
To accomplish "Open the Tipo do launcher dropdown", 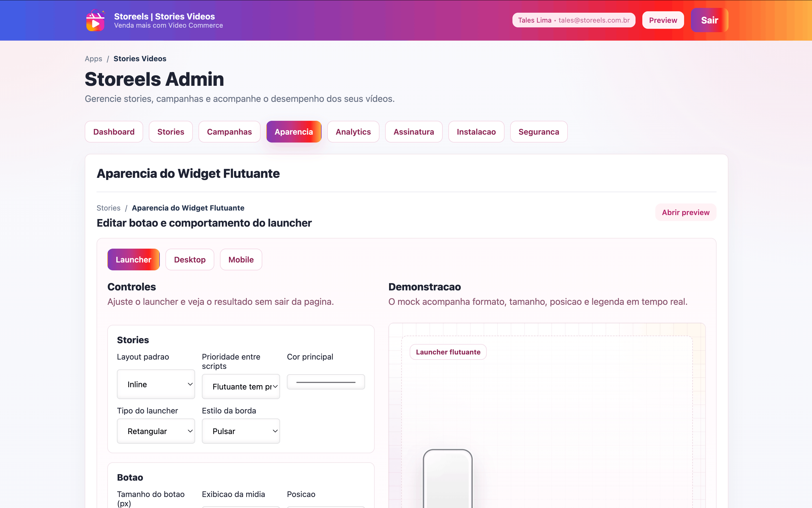I will (x=156, y=431).
